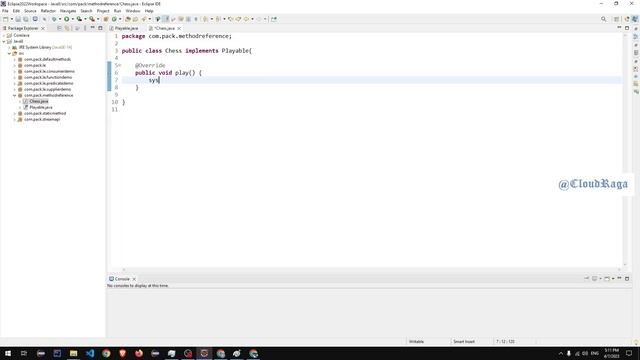Click the Save All toolbar icon

point(26,19)
